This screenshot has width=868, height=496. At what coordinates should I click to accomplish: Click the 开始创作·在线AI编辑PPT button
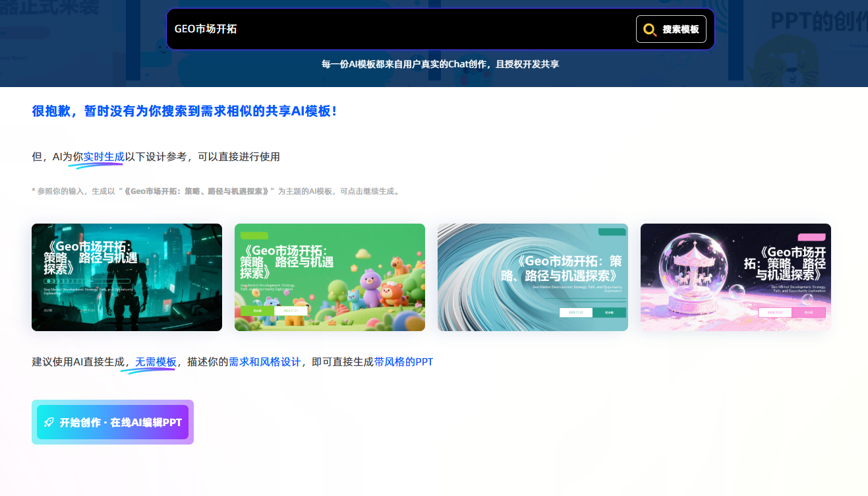[x=113, y=421]
